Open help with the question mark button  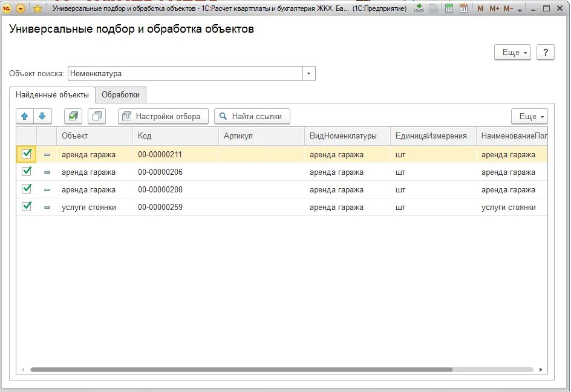tap(545, 53)
